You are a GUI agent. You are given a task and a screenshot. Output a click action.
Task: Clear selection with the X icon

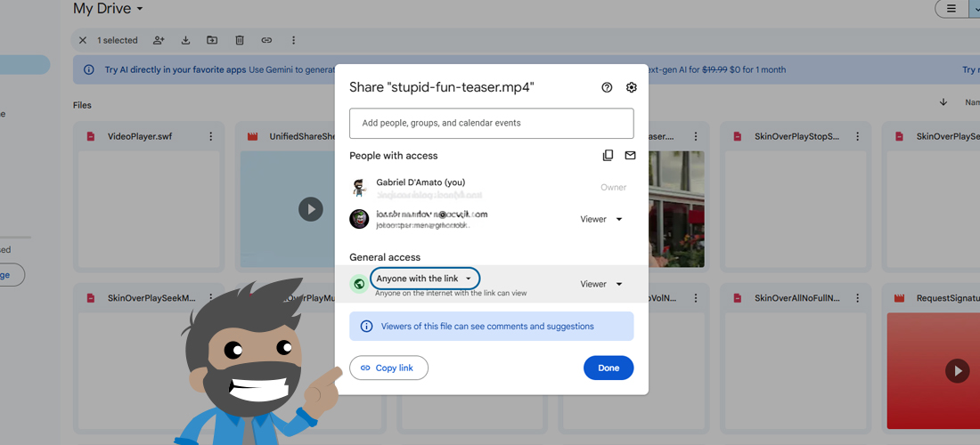83,40
